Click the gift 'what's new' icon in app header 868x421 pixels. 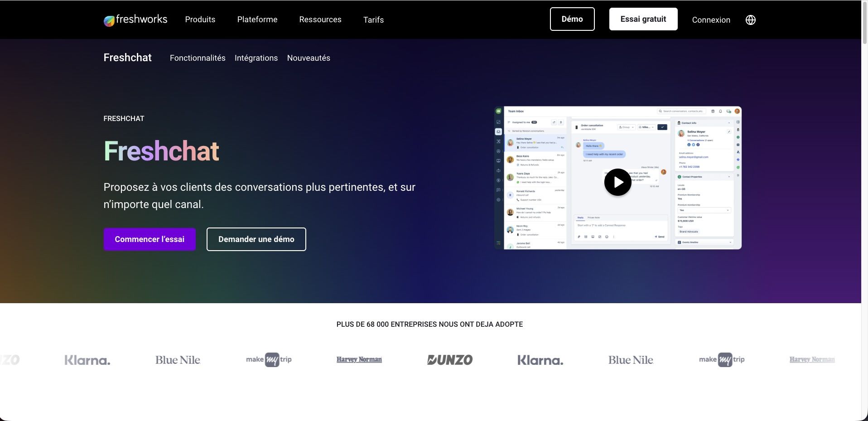713,111
